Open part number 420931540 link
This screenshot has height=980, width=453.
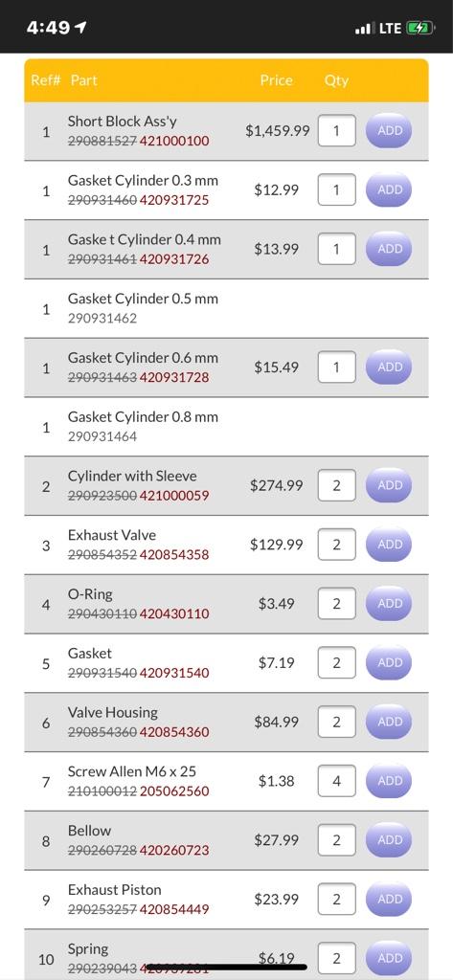[174, 673]
